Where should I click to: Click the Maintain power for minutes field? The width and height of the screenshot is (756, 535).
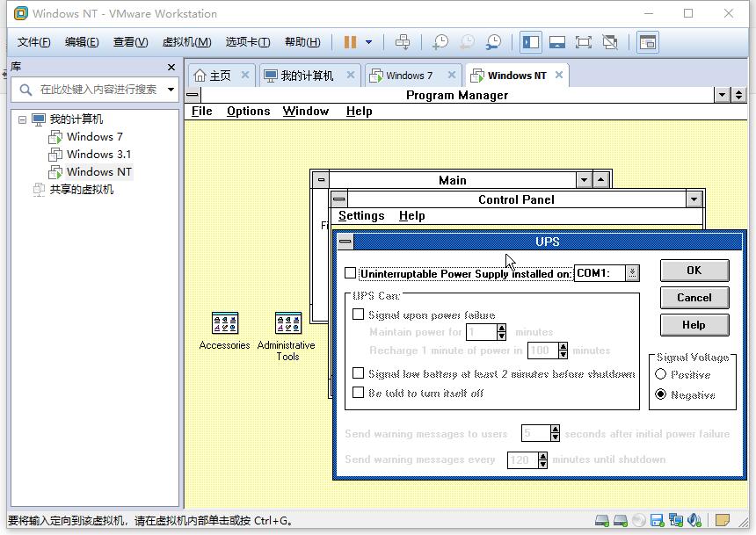pyautogui.click(x=481, y=331)
